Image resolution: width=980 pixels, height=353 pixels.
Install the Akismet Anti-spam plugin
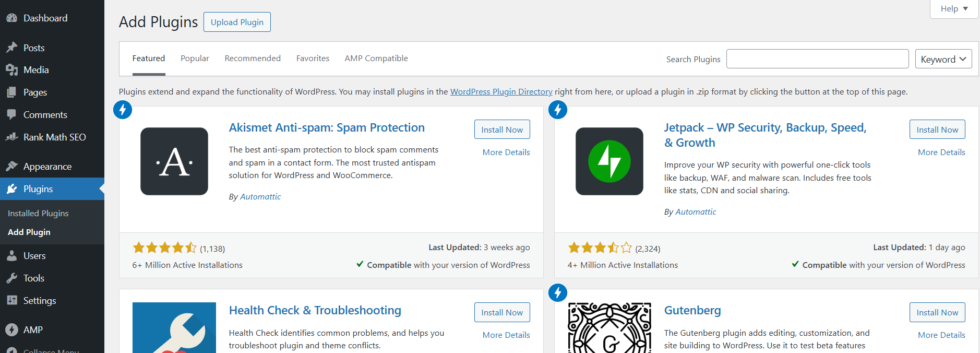point(502,130)
